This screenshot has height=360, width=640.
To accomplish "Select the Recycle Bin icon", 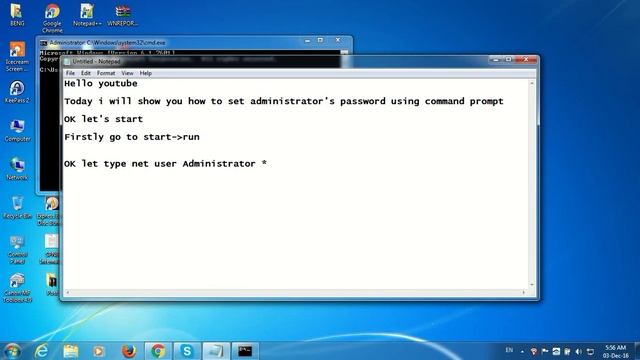I will click(17, 207).
